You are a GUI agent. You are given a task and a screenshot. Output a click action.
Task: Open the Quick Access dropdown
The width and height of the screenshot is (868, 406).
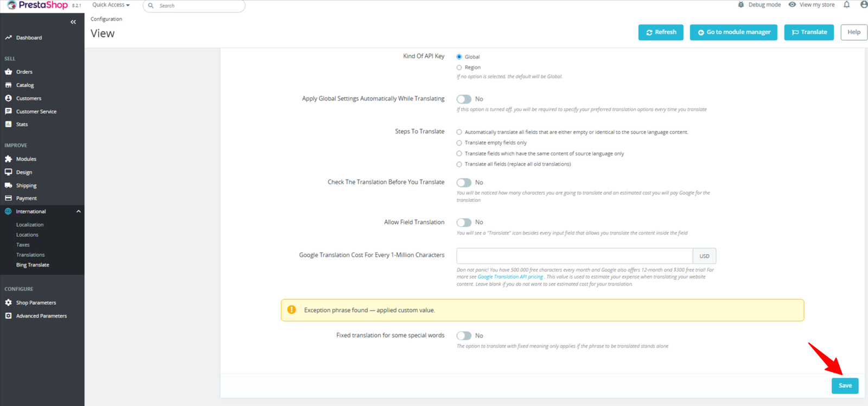(111, 5)
